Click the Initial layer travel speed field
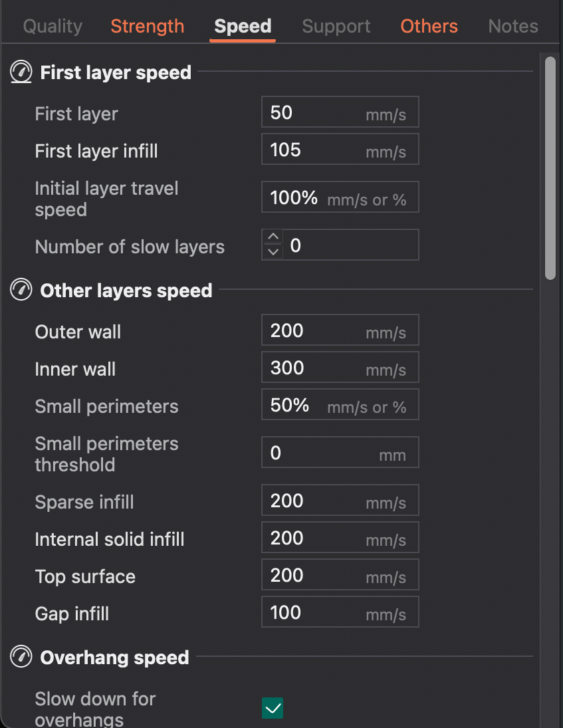Viewport: 563px width, 728px height. point(340,197)
